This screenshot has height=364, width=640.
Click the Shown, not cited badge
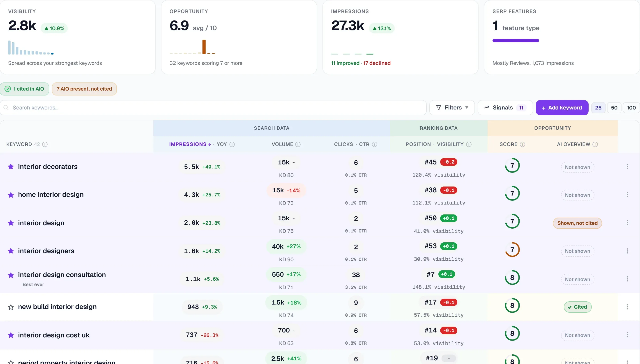coord(577,223)
